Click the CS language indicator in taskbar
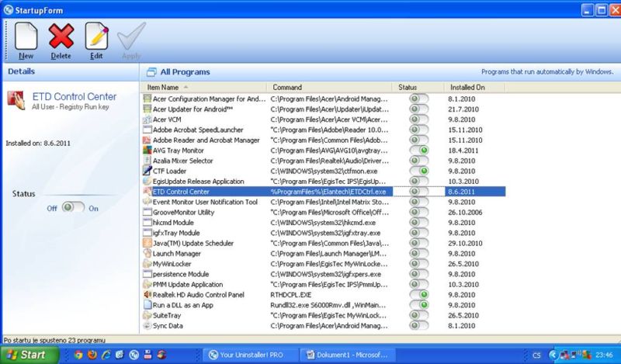 (536, 355)
